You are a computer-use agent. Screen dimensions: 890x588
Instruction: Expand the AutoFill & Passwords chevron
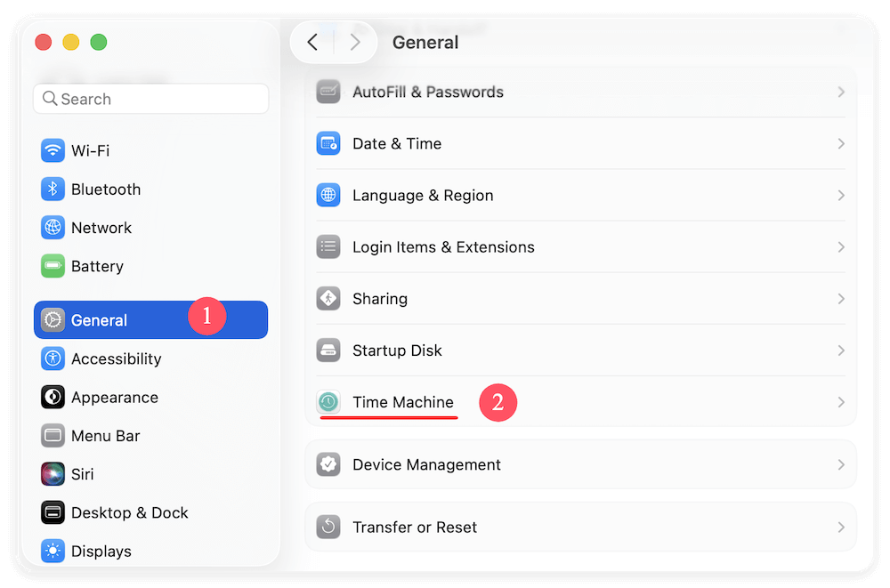click(x=841, y=92)
